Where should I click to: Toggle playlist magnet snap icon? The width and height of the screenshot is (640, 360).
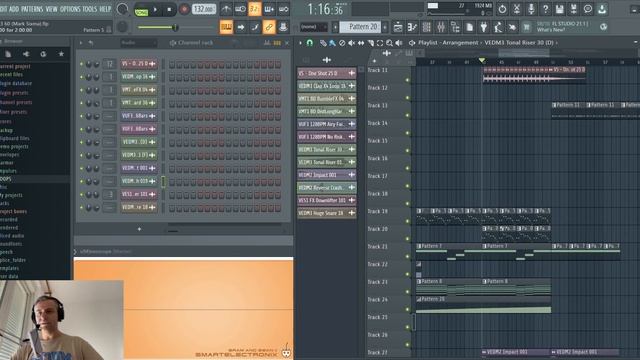click(x=310, y=42)
